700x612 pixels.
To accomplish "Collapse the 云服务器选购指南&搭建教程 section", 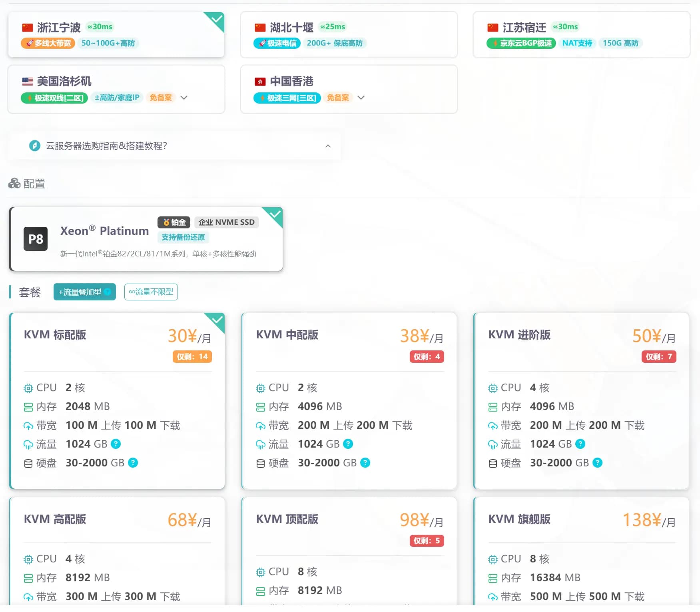I will (x=328, y=146).
